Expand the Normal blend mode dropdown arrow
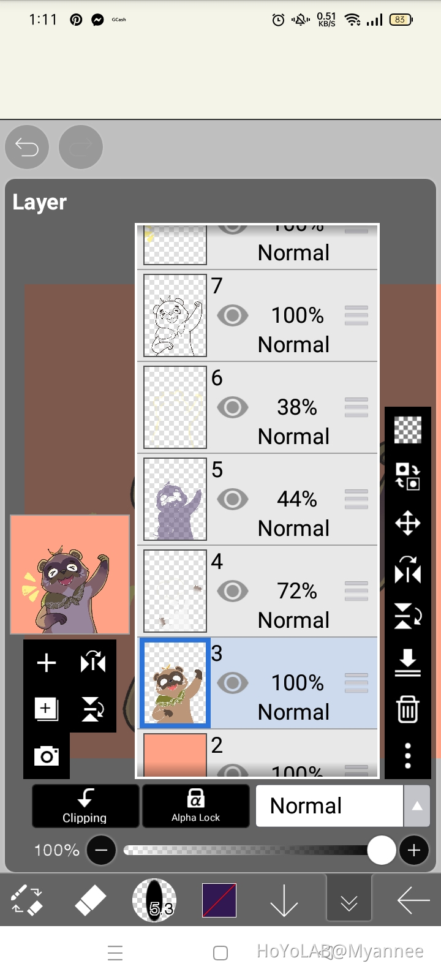 coord(417,806)
